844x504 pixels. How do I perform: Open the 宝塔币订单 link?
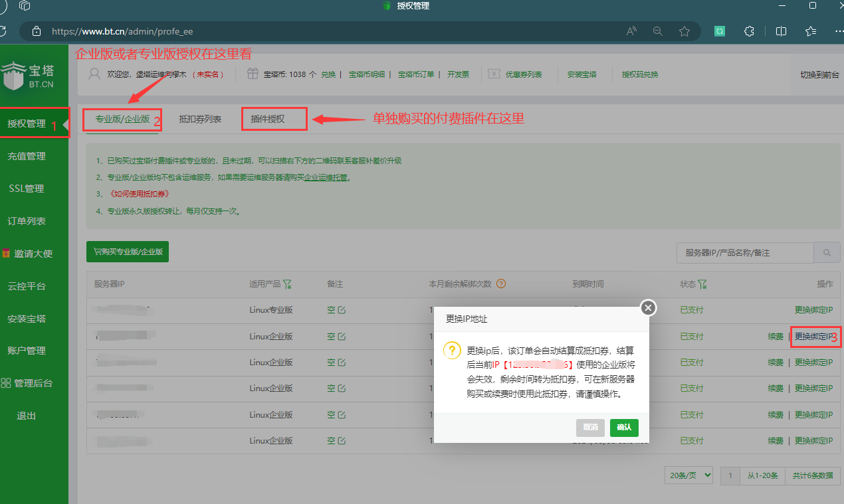pyautogui.click(x=416, y=74)
